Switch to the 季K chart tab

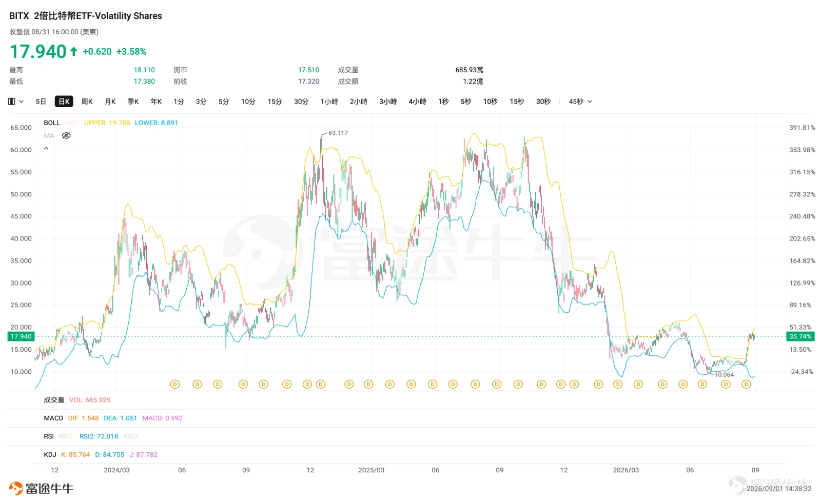pyautogui.click(x=133, y=102)
